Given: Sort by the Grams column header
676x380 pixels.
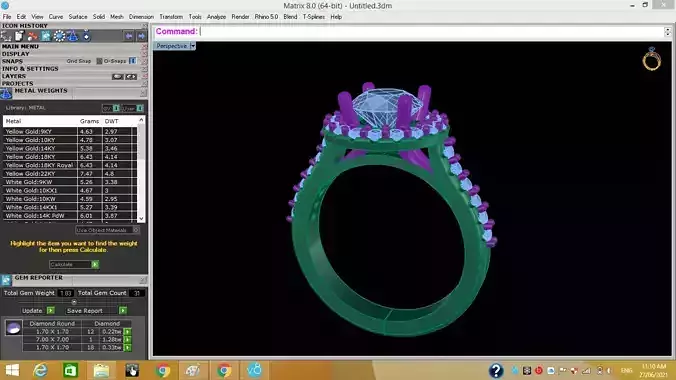Looking at the screenshot, I should coord(89,121).
